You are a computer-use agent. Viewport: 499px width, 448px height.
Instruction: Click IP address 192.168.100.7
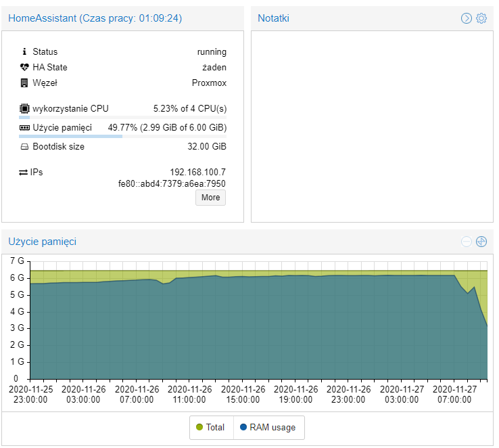197,173
